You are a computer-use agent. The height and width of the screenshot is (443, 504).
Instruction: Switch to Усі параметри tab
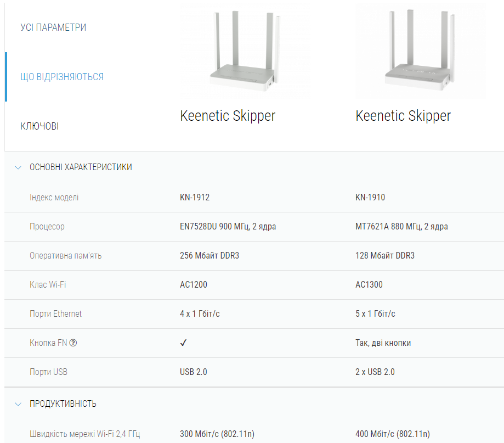(53, 27)
